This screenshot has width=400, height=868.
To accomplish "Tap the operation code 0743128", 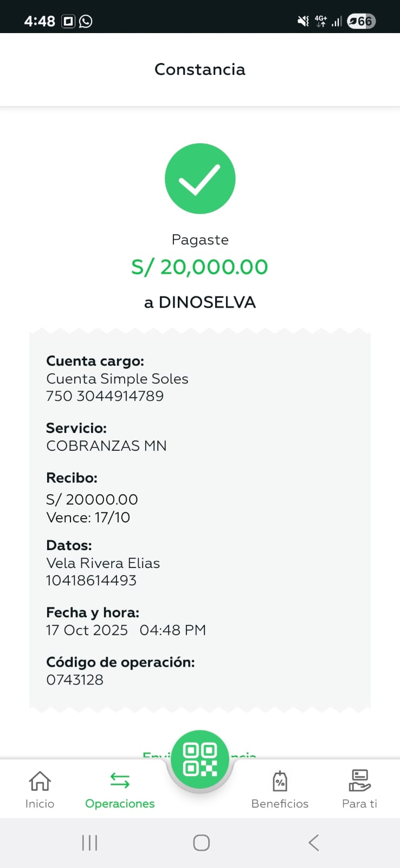I will pos(75,680).
